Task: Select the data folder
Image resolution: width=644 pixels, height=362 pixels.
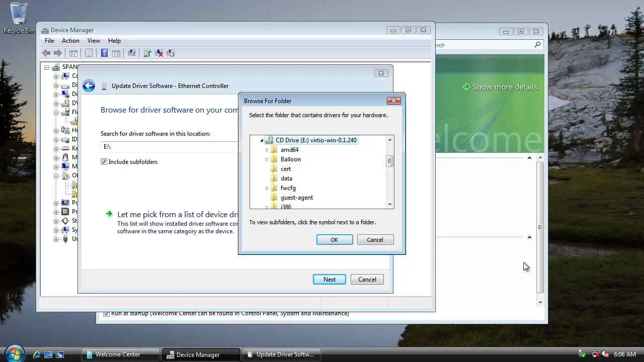Action: pyautogui.click(x=286, y=178)
